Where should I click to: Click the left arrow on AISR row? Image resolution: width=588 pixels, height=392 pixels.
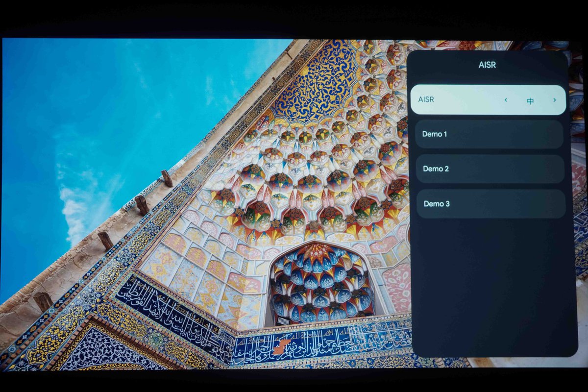(506, 100)
